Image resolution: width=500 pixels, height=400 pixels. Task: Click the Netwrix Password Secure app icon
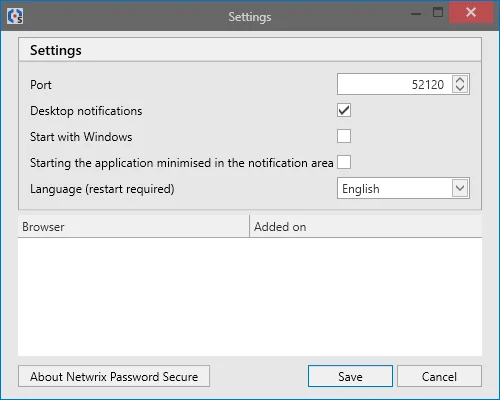click(x=15, y=16)
